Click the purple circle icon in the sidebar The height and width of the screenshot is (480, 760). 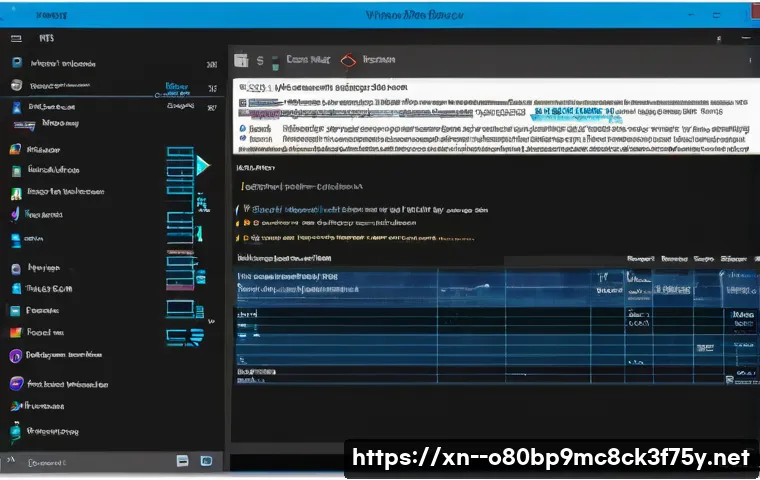[15, 356]
